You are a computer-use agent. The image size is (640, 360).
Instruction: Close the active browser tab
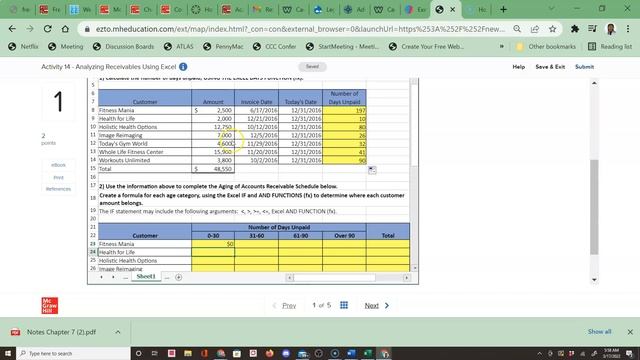(x=453, y=9)
